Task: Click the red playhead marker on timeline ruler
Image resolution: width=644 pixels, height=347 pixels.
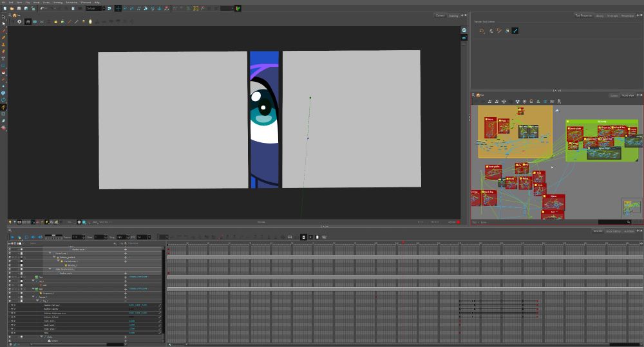Action: click(403, 242)
